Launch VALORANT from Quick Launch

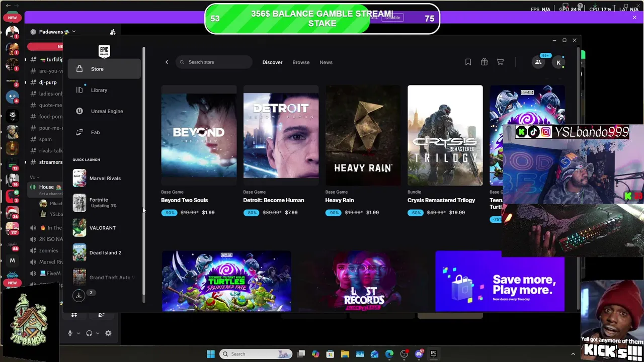(x=104, y=228)
